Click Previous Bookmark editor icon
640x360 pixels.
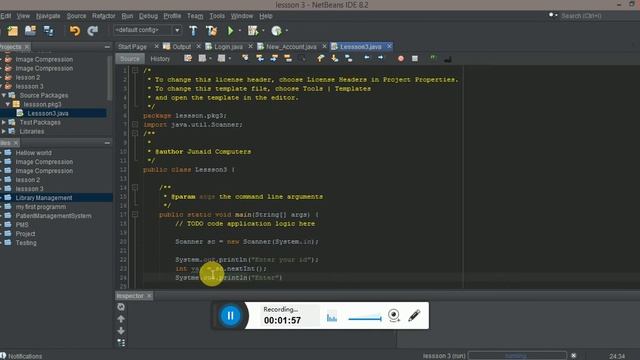pyautogui.click(x=320, y=58)
